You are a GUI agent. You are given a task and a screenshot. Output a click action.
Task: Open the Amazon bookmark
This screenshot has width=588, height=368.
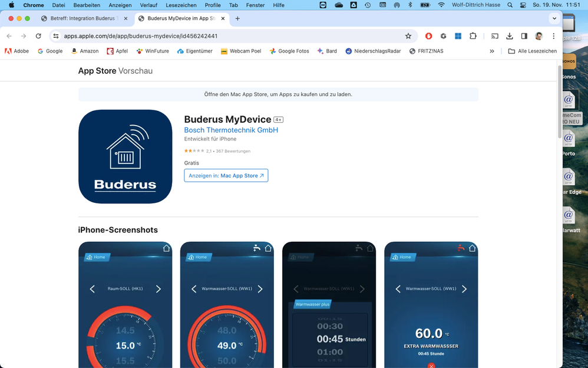tap(84, 51)
